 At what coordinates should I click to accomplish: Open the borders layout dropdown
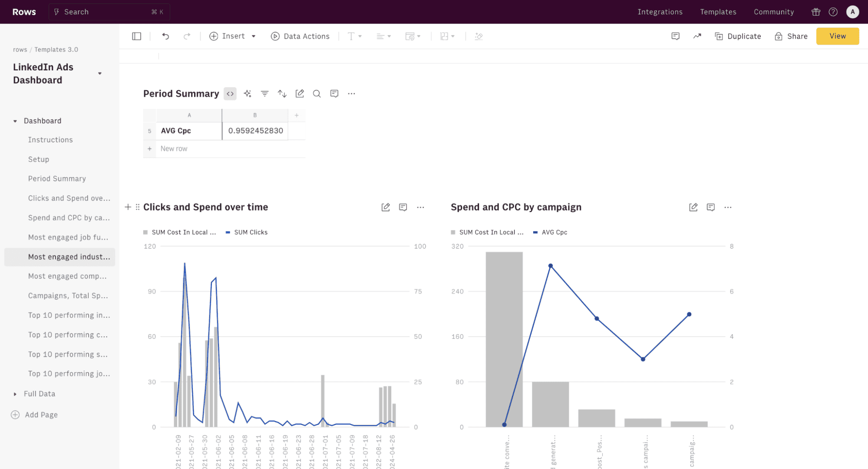[447, 36]
